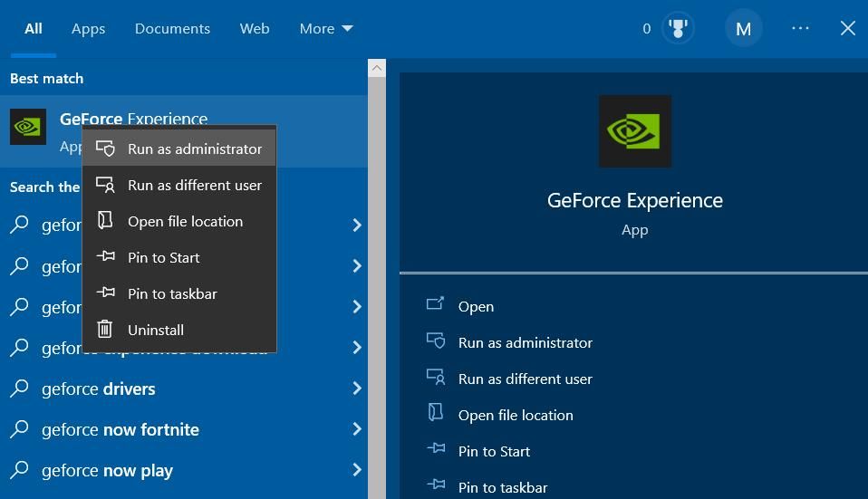Click Run as different user in details pane
868x499 pixels.
(x=525, y=379)
